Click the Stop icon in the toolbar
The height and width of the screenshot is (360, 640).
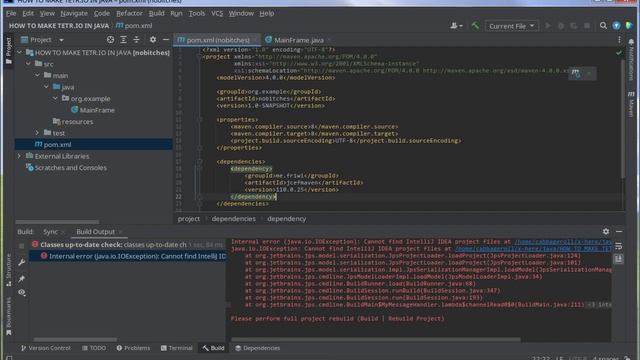click(587, 26)
